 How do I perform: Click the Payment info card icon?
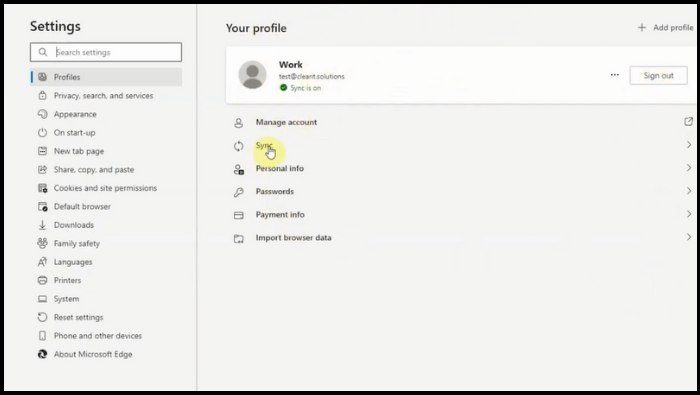239,215
